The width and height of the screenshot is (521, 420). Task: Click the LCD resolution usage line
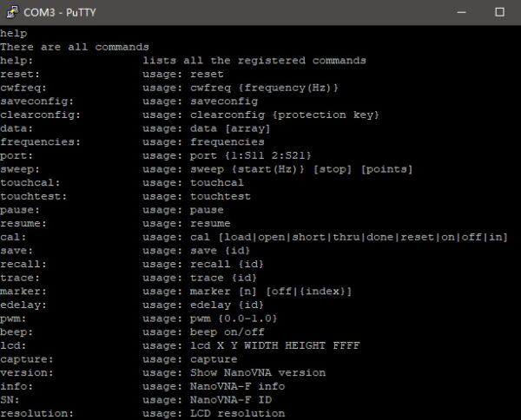pos(142,413)
